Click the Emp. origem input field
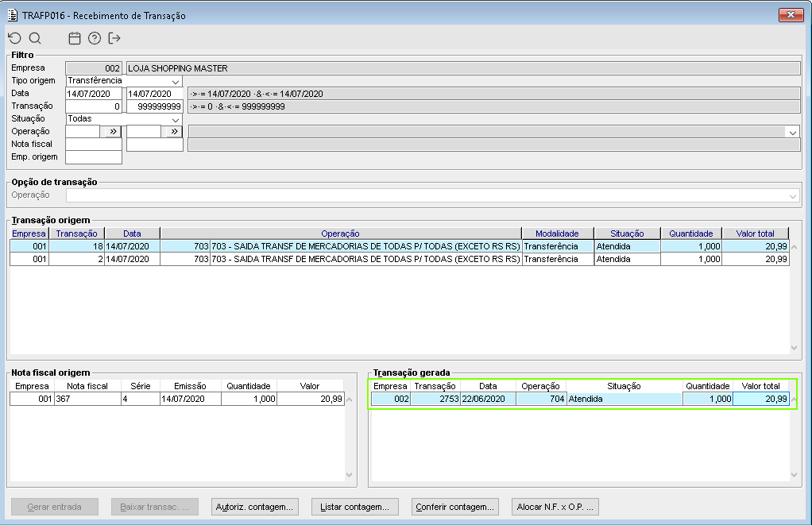The width and height of the screenshot is (812, 525). pos(94,157)
